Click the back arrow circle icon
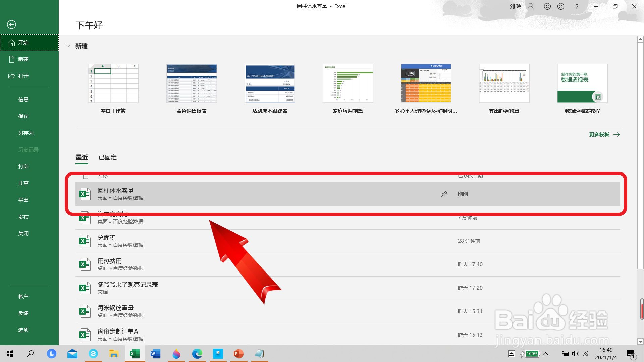644x362 pixels. [x=11, y=24]
